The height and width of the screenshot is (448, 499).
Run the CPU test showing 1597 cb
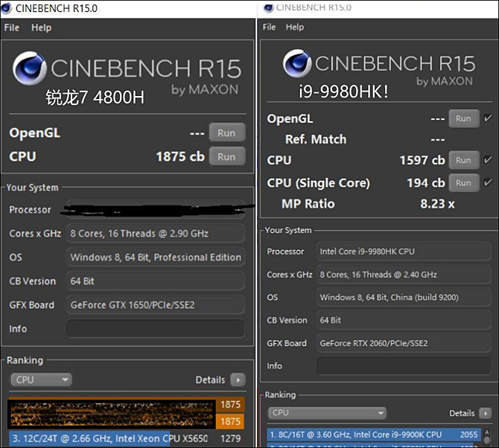point(464,160)
